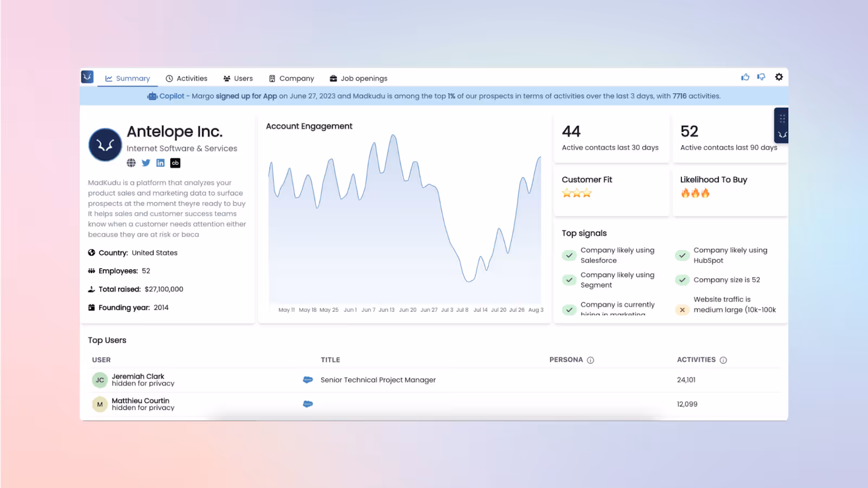
Task: Click Salesforce cloud icon in Matthieu Courtin row
Action: point(308,404)
